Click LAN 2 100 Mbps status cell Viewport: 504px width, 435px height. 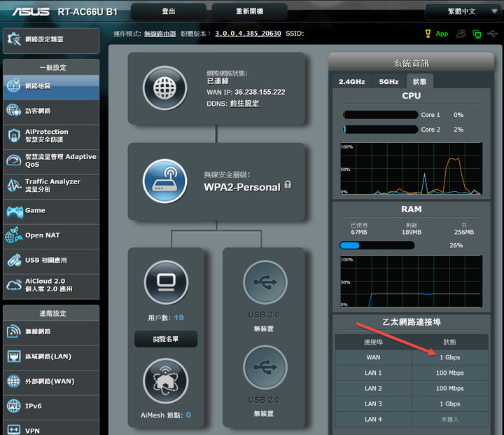tap(449, 388)
